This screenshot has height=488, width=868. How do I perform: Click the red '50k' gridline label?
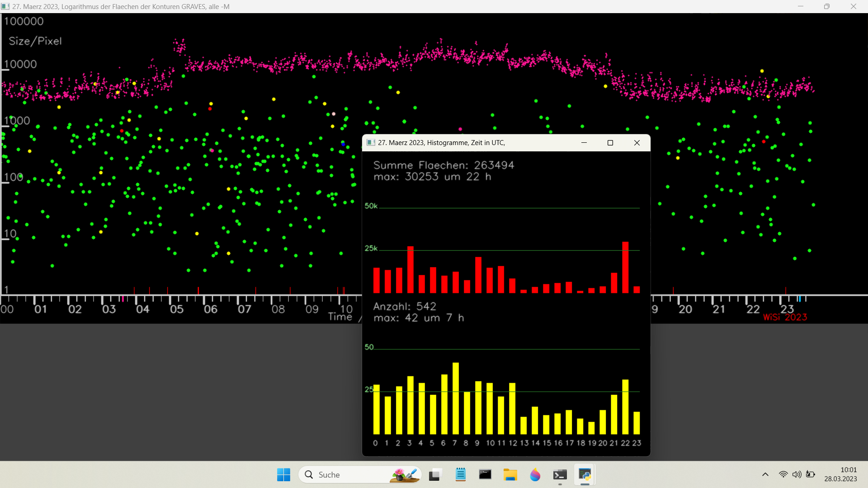[371, 206]
